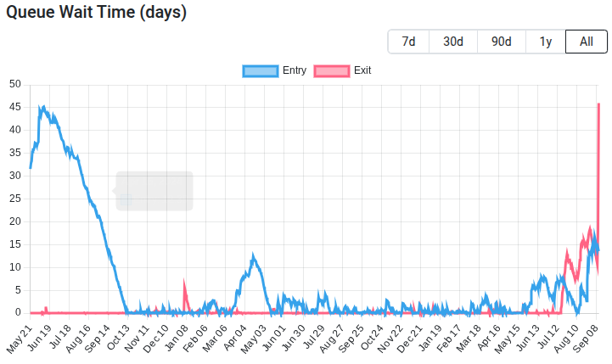This screenshot has width=612, height=364.
Task: Select the 7d time range
Action: pos(408,42)
